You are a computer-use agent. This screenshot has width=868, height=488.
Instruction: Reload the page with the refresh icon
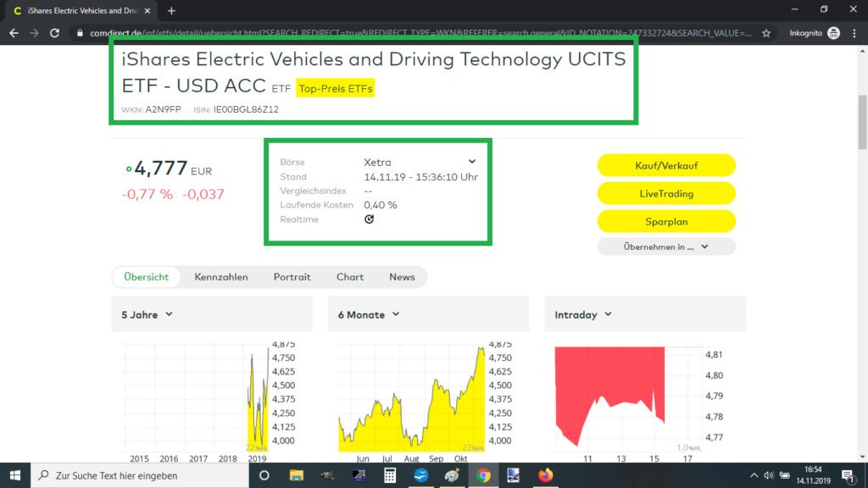tap(54, 33)
